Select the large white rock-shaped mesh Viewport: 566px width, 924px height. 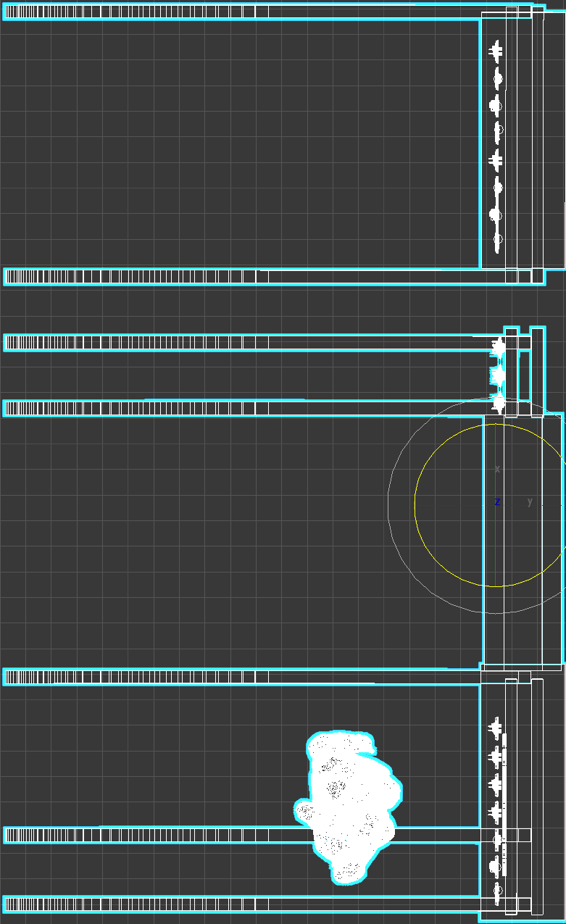tap(346, 804)
